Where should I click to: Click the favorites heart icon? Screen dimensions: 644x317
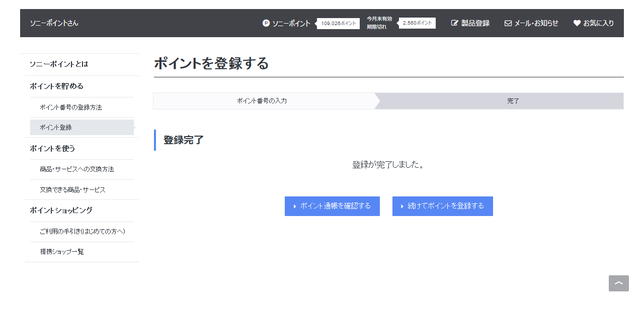click(577, 23)
